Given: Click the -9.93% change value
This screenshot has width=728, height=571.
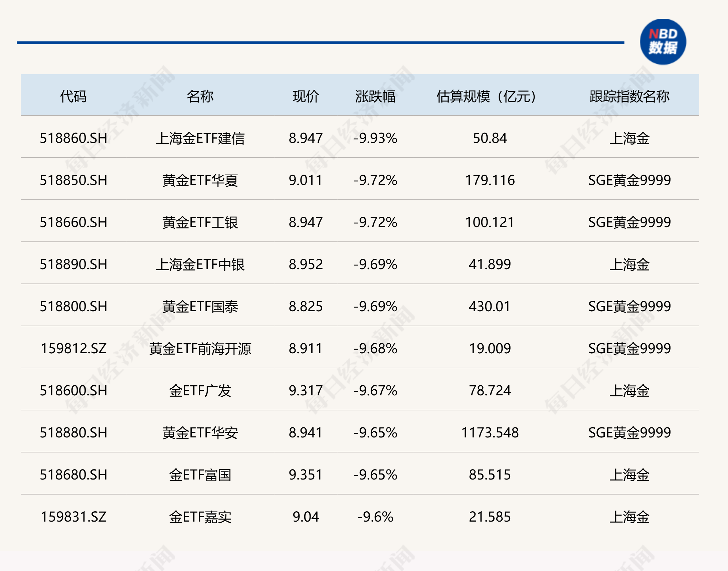Looking at the screenshot, I should [x=375, y=138].
